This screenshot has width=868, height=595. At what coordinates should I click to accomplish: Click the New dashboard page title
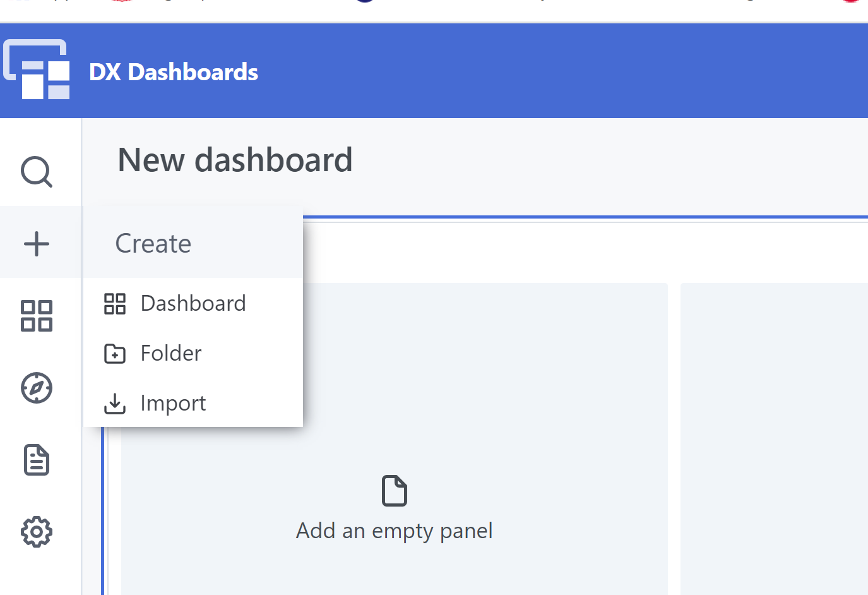[x=235, y=160]
